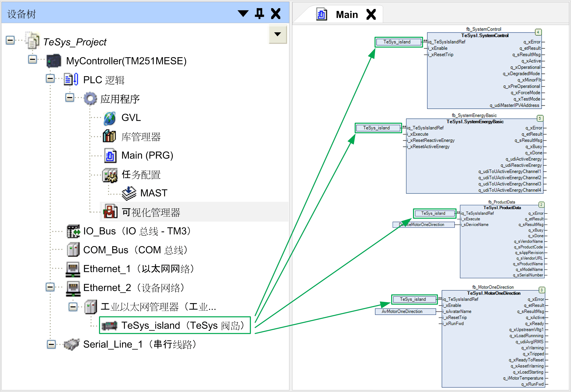Click the Main (PRG) program icon
The height and width of the screenshot is (392, 571).
click(110, 156)
